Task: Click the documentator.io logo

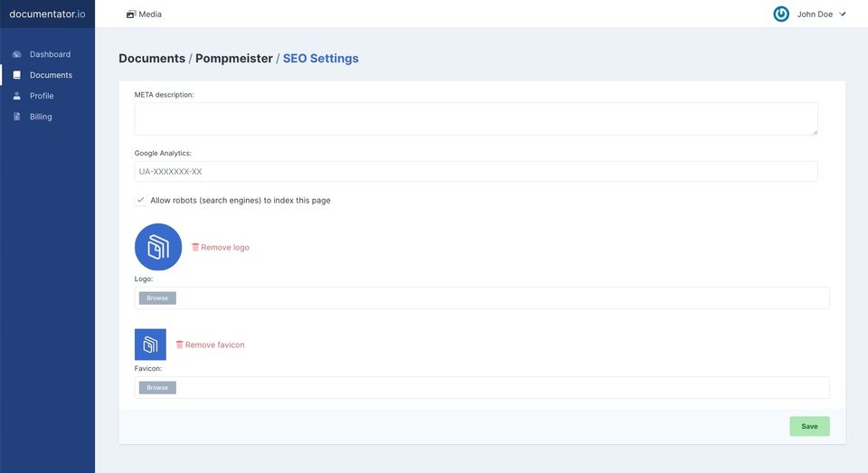Action: [x=47, y=14]
